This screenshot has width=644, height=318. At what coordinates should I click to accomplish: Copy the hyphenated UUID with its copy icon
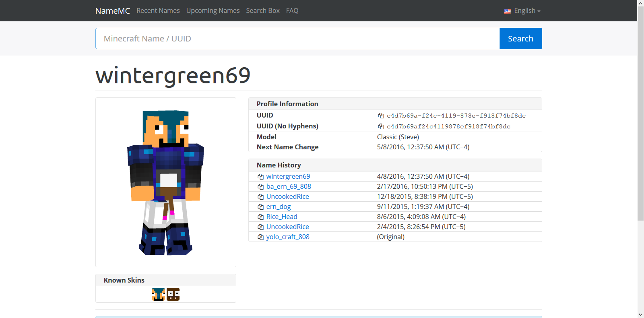[381, 116]
